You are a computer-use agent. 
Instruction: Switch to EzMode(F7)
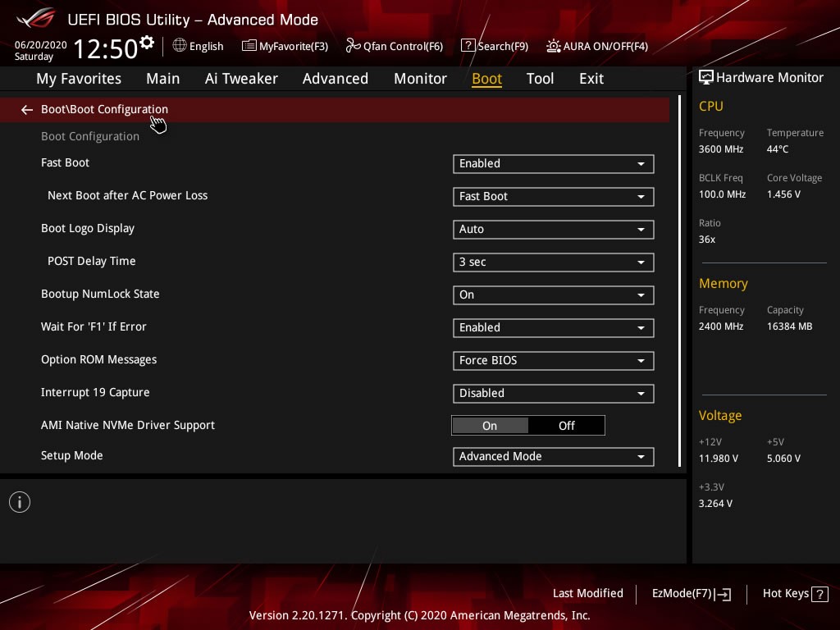tap(691, 594)
